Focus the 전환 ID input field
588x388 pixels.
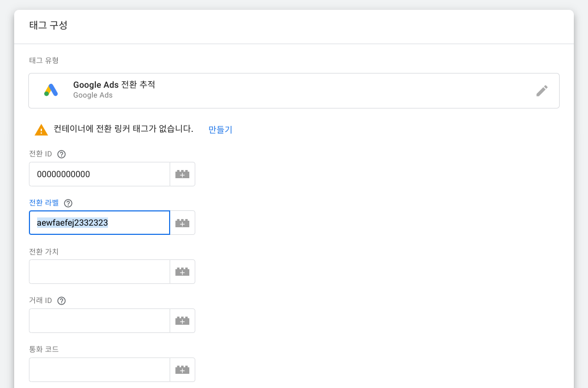(100, 174)
